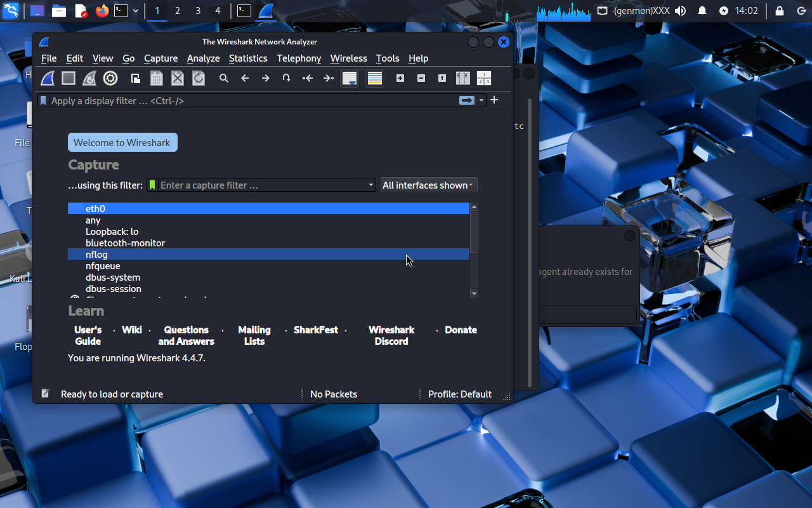Reset text to normal size icon

[442, 78]
